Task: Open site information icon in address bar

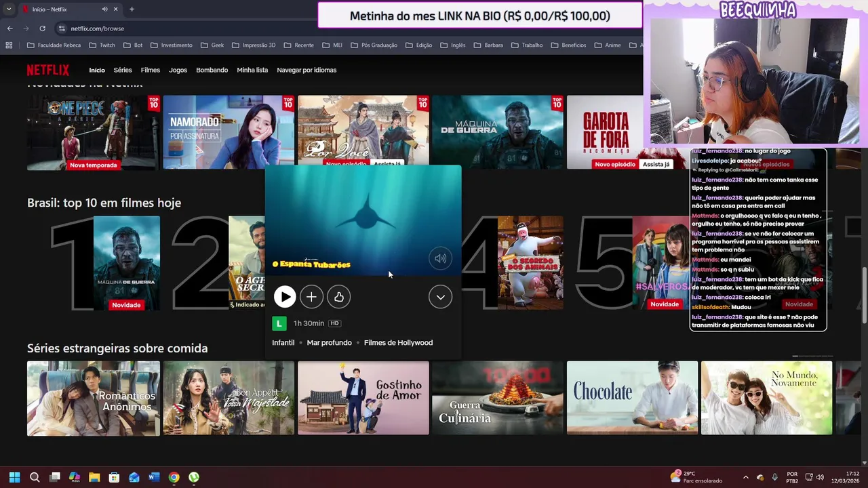Action: pos(62,28)
